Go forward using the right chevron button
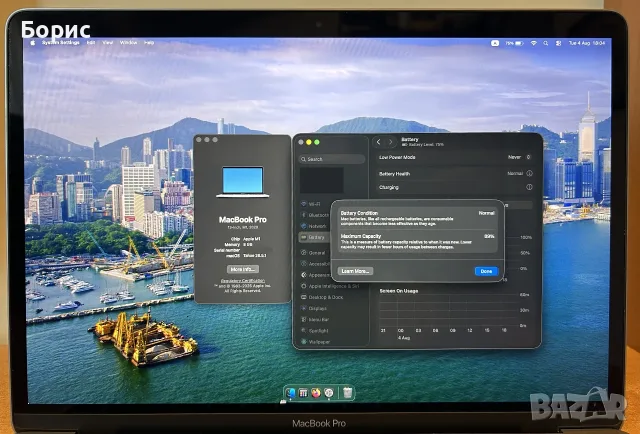This screenshot has width=640, height=434. coord(391,142)
